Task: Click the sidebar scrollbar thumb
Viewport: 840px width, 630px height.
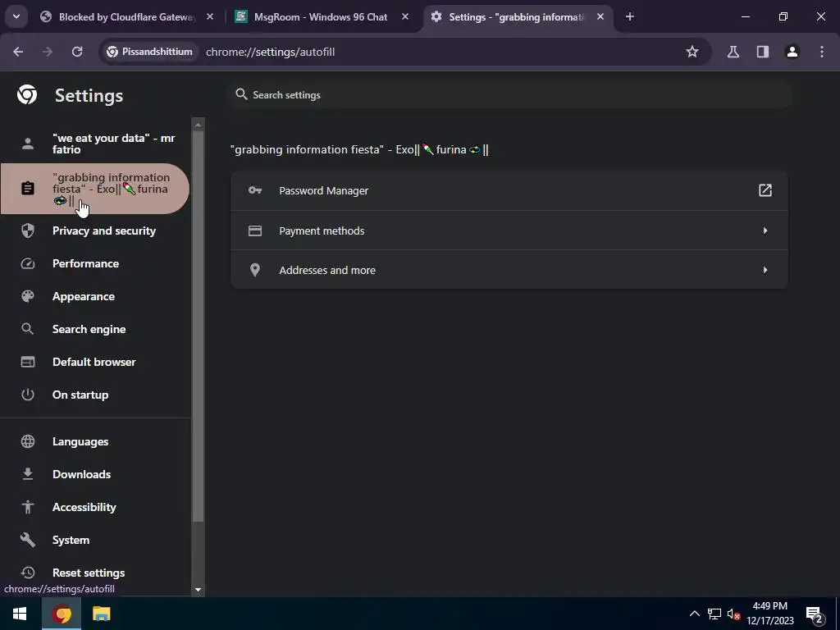Action: point(199,326)
